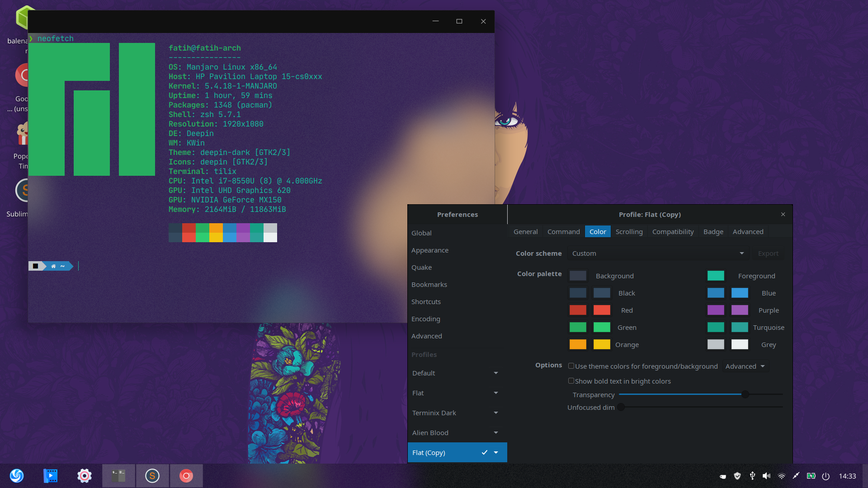This screenshot has height=488, width=868.
Task: Open Tilix terminal from the taskbar
Action: (118, 475)
